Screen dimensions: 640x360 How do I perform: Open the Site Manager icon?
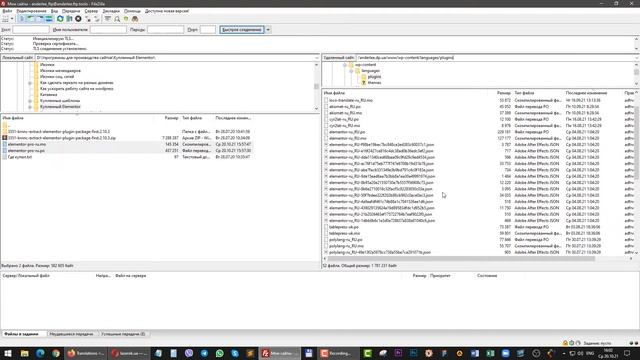point(5,19)
